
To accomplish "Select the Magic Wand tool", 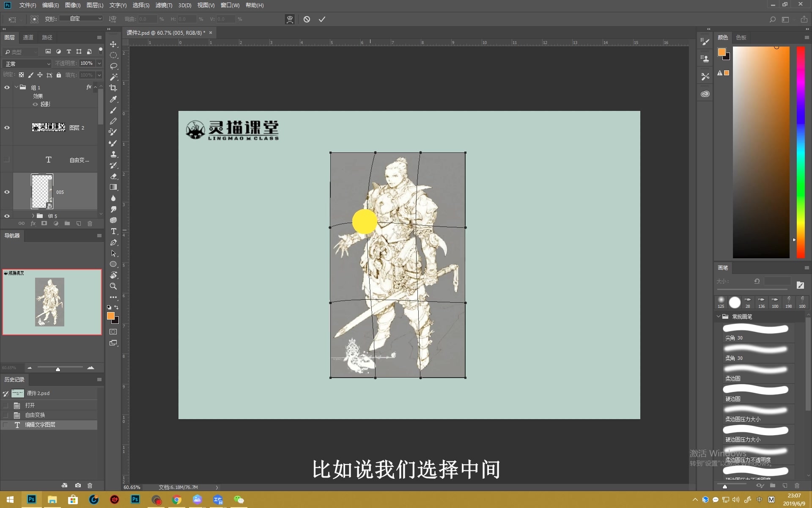I will [113, 77].
